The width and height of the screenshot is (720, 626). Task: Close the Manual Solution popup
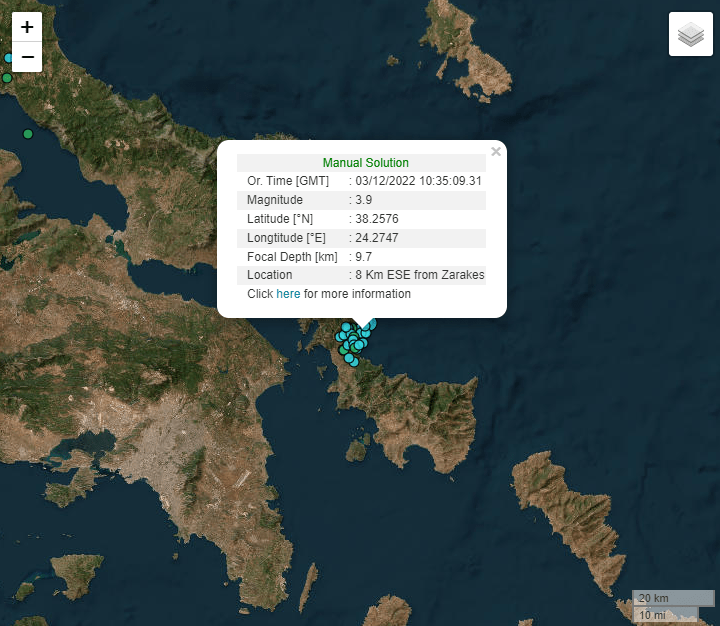[496, 152]
